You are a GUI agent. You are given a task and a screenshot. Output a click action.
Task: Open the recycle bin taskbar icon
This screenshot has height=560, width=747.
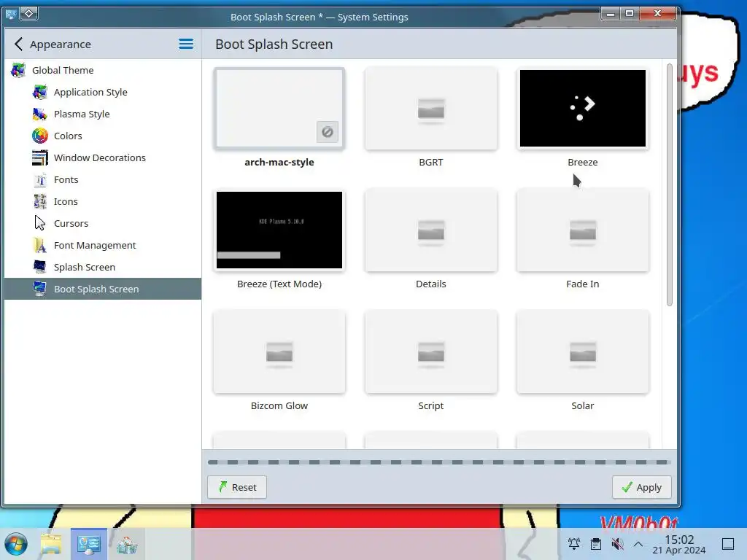pos(126,544)
